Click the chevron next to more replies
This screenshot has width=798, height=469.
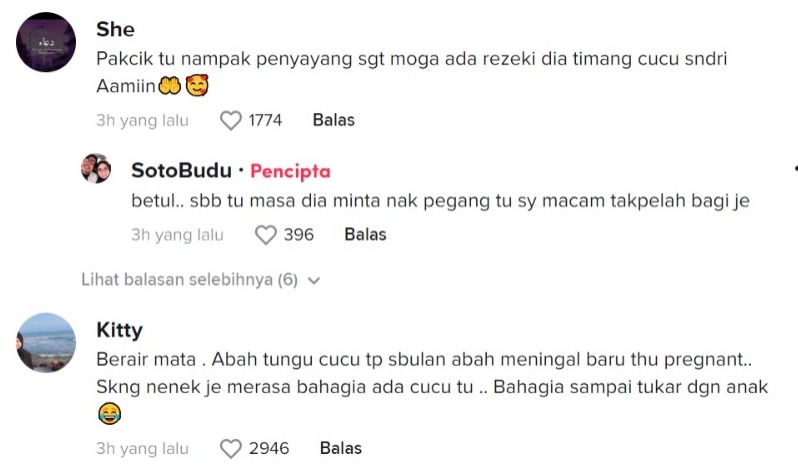tap(315, 281)
